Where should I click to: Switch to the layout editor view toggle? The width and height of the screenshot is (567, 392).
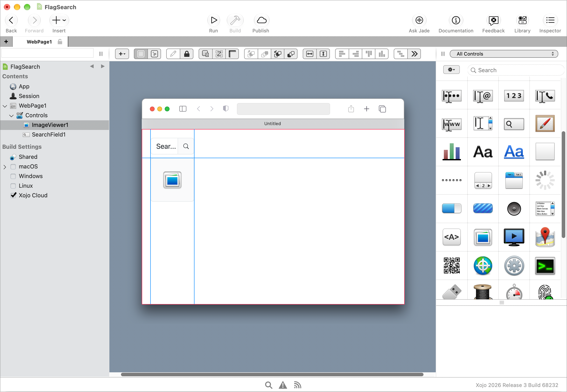[140, 54]
